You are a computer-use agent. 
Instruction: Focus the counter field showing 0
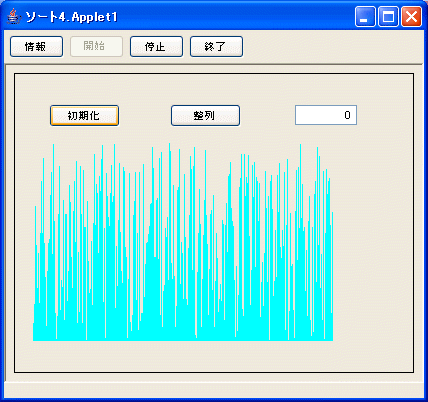[326, 115]
